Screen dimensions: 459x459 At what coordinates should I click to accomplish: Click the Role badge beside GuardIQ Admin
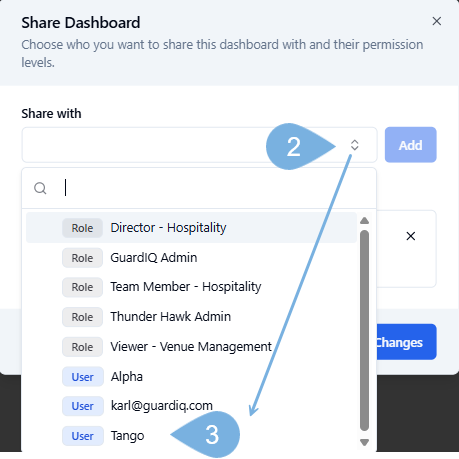(x=82, y=258)
